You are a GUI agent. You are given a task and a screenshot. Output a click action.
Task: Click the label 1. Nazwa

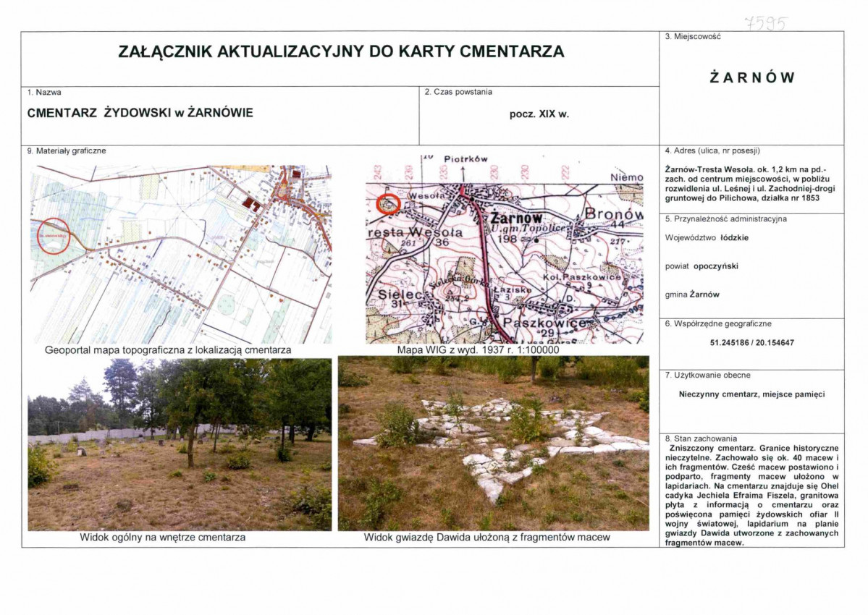tap(43, 93)
